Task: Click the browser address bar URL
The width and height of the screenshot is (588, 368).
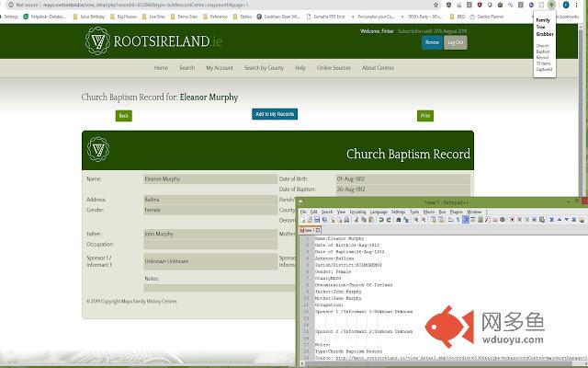Action: pyautogui.click(x=138, y=5)
